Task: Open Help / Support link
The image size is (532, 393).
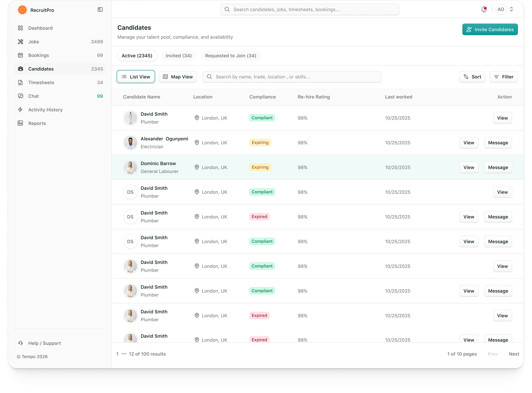Action: (x=39, y=343)
